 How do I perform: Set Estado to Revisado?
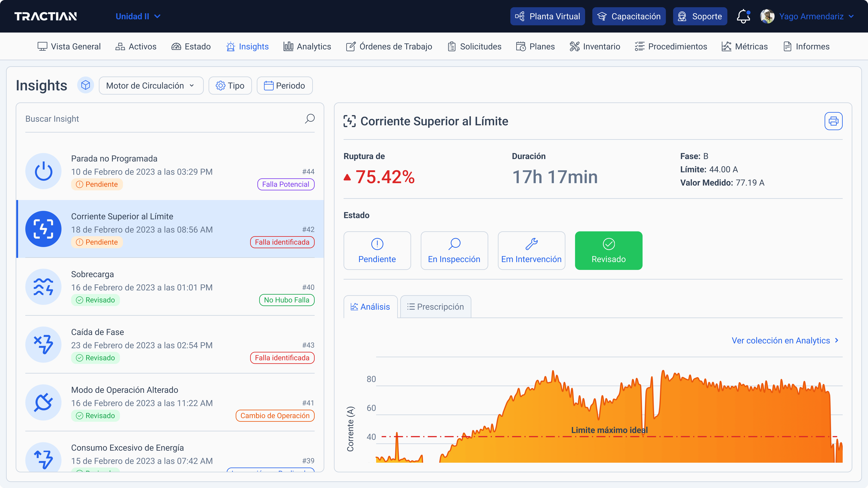[x=609, y=251]
